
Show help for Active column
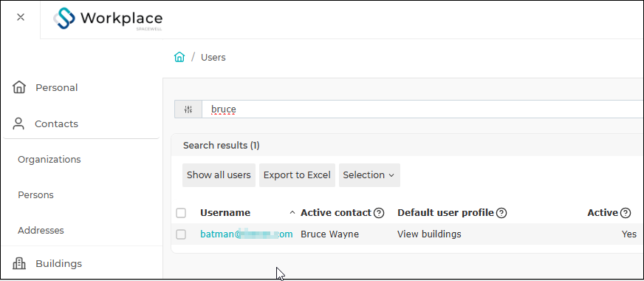pyautogui.click(x=625, y=213)
